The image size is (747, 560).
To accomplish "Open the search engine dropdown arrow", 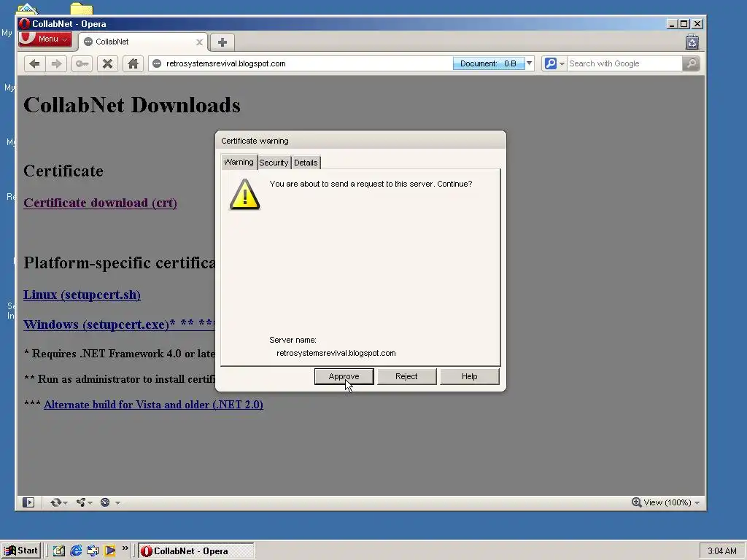I will pyautogui.click(x=562, y=64).
